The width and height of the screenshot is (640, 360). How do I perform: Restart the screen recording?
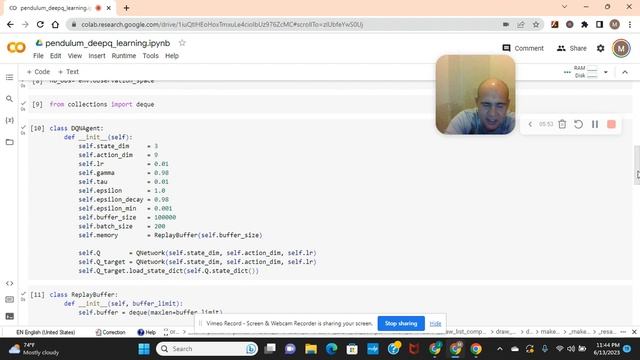[x=578, y=124]
